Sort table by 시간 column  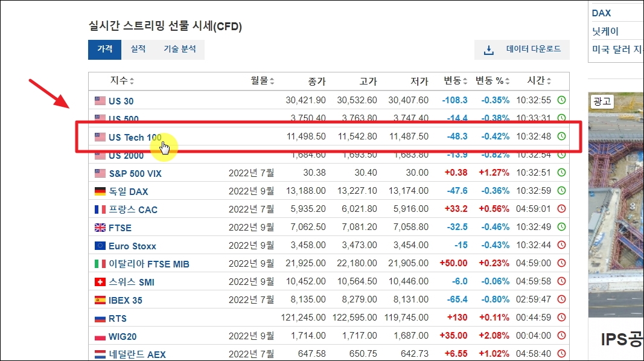(x=539, y=80)
